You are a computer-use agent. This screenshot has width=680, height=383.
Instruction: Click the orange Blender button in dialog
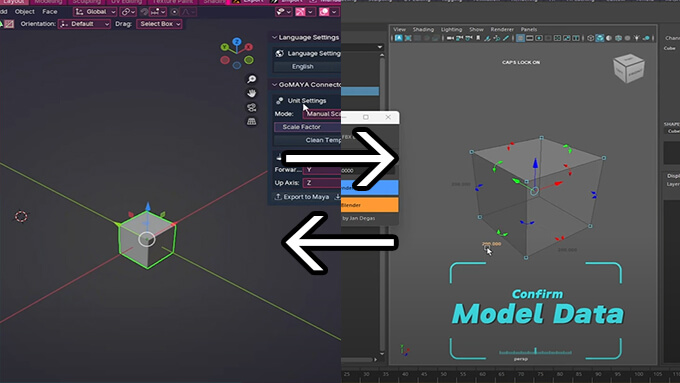click(369, 205)
